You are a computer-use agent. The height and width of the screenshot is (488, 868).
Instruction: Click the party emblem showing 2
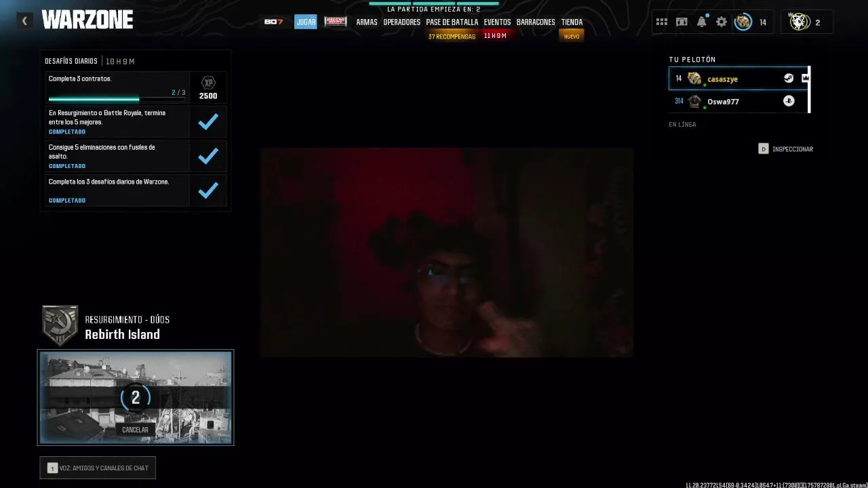click(x=800, y=22)
